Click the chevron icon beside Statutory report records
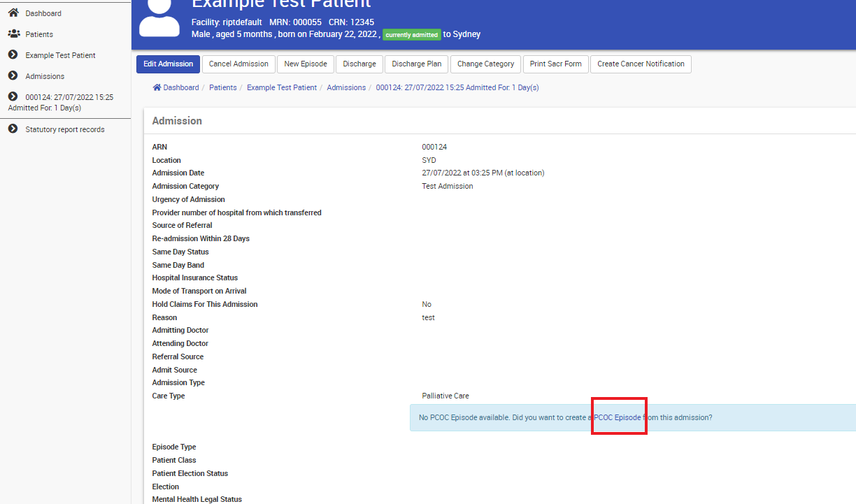 pyautogui.click(x=13, y=129)
